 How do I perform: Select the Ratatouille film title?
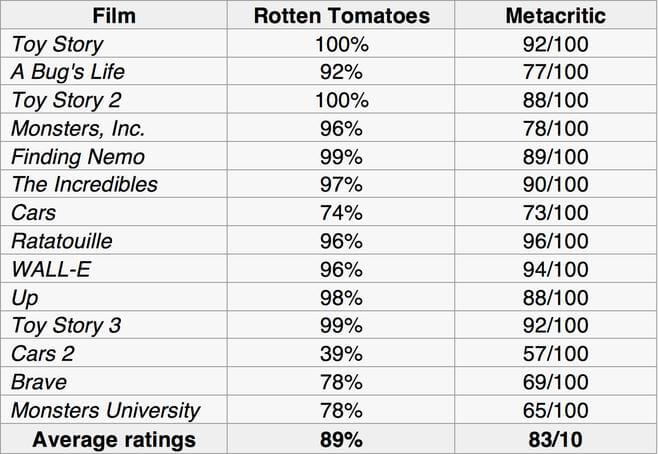[62, 241]
